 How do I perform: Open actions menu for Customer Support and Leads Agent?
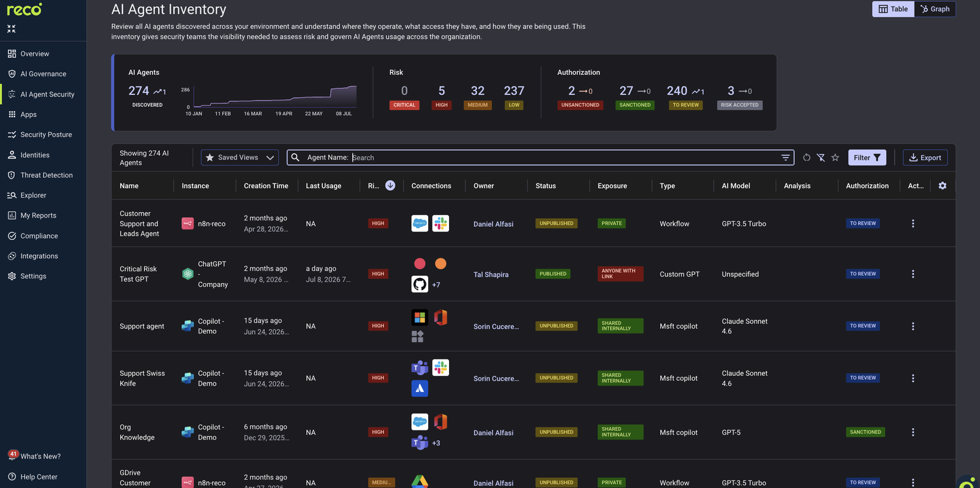913,224
